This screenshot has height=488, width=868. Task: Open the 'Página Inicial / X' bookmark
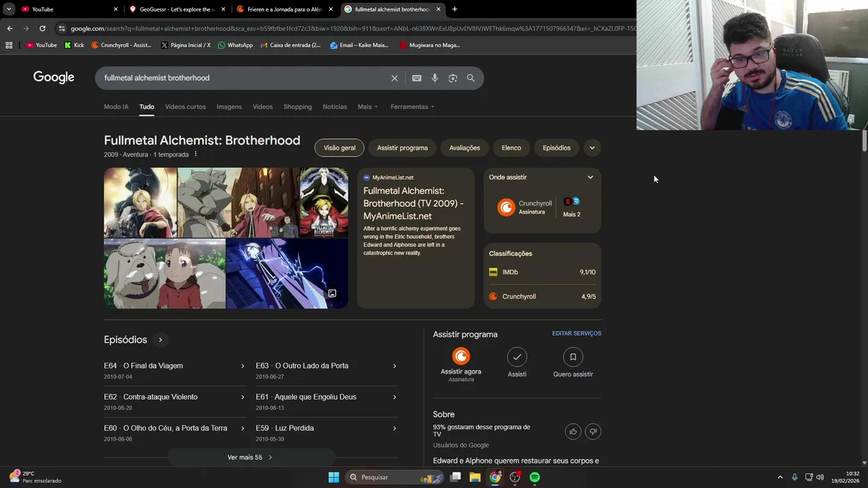coord(186,45)
